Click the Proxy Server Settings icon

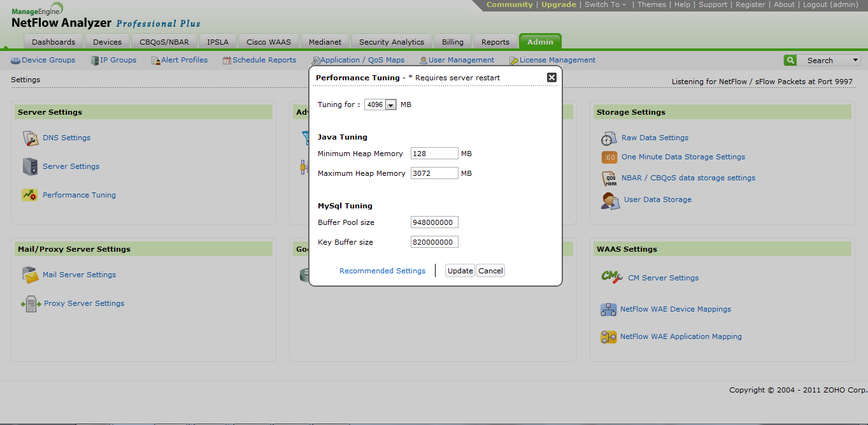(x=31, y=304)
